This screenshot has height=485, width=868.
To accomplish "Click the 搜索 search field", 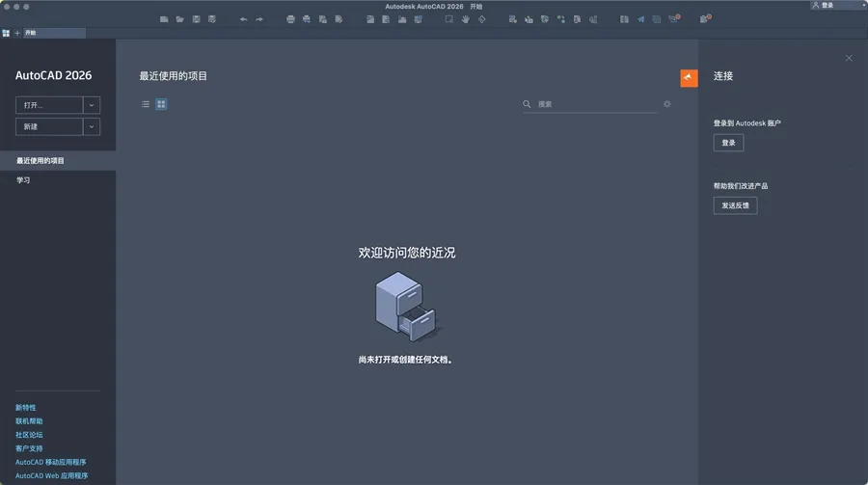I will 593,104.
